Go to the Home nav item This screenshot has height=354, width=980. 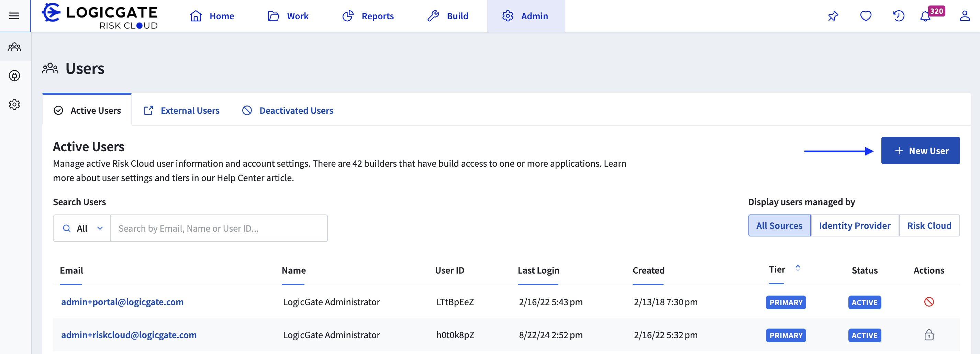pyautogui.click(x=212, y=16)
